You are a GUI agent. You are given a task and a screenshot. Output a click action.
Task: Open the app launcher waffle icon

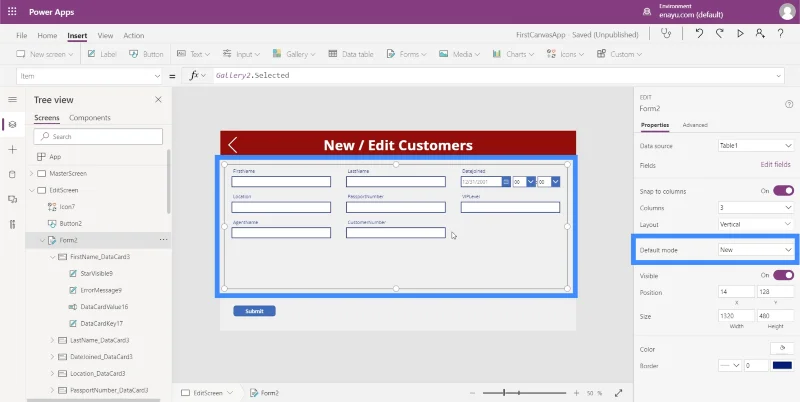pyautogui.click(x=12, y=12)
